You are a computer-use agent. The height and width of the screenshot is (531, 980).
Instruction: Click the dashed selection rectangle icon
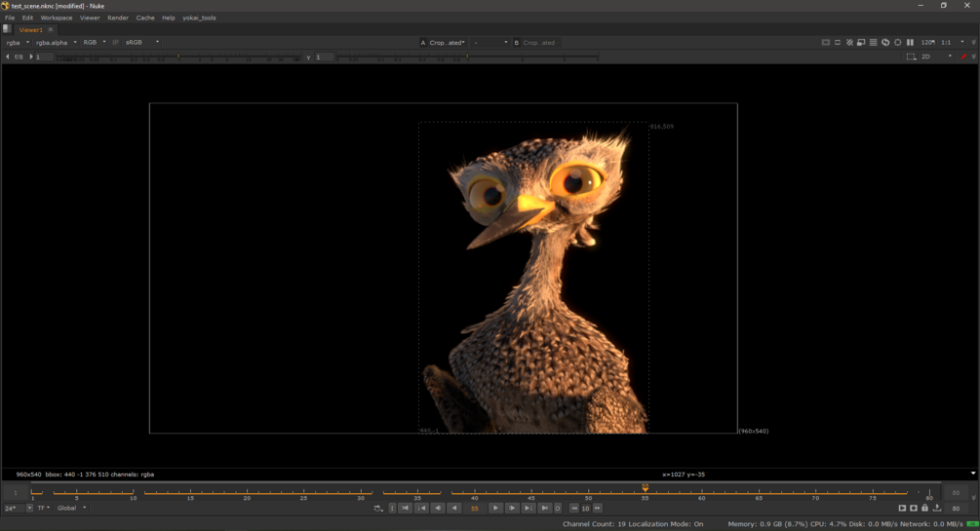click(x=911, y=57)
